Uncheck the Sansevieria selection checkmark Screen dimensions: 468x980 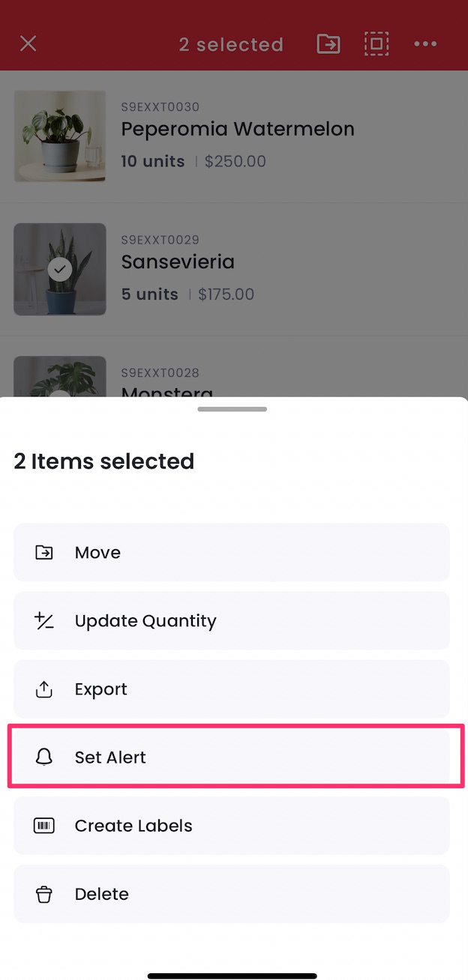pos(60,269)
